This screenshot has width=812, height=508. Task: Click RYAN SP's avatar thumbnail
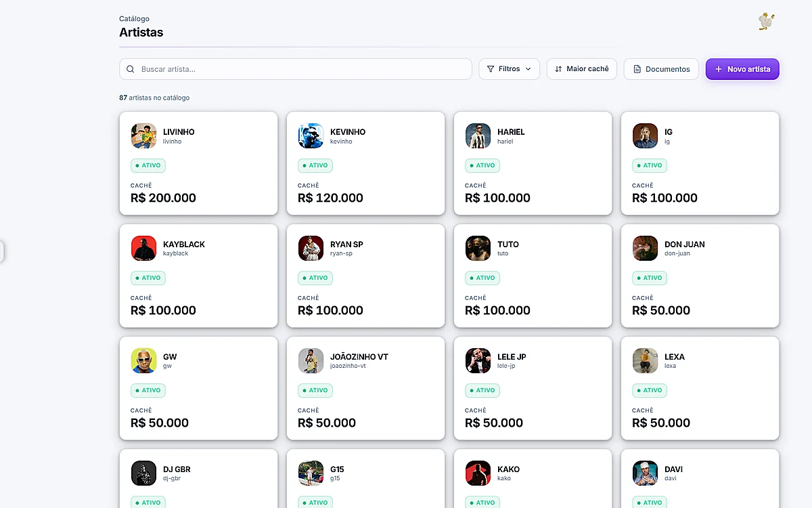311,248
